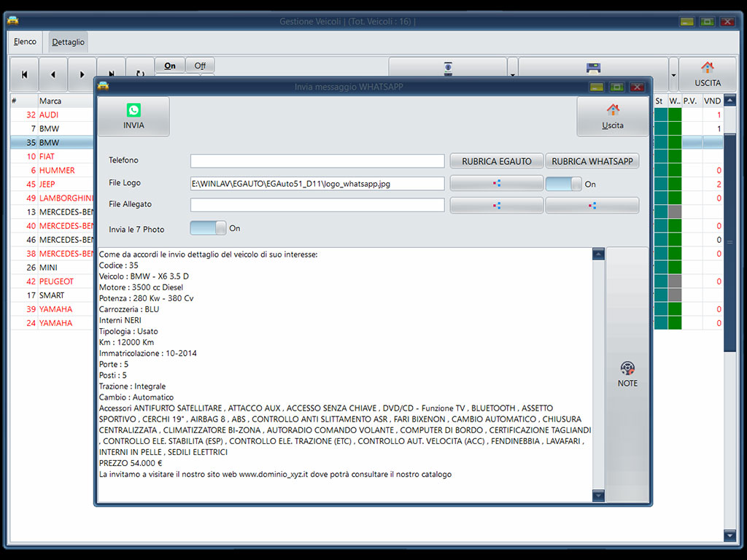The height and width of the screenshot is (560, 747).
Task: Click the St column header
Action: point(659,101)
